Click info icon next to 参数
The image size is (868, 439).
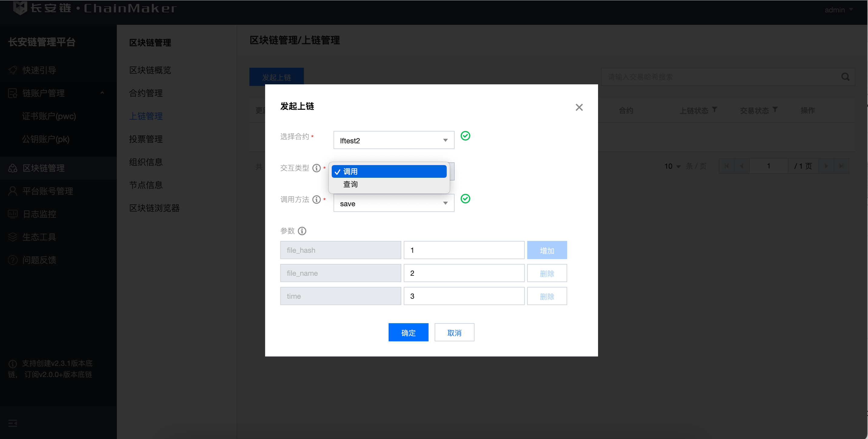point(302,231)
